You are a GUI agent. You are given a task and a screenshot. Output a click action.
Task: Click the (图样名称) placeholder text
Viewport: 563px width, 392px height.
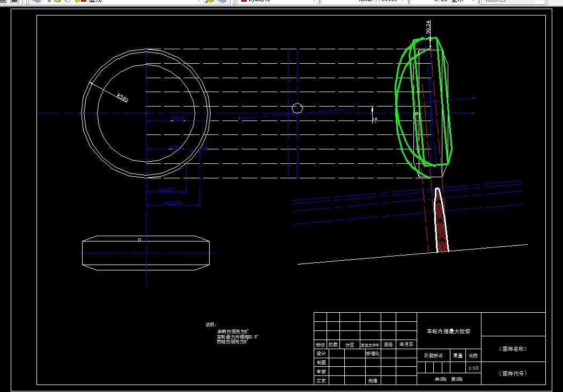click(513, 349)
